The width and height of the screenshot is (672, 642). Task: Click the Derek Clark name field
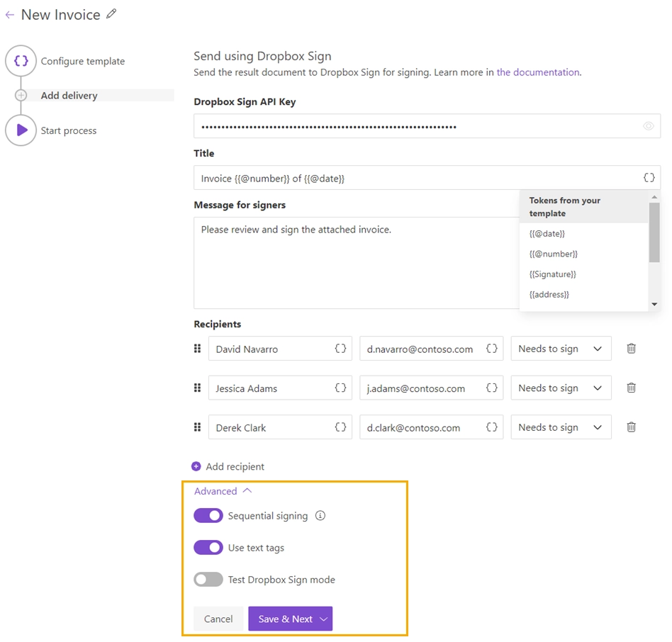pos(280,427)
